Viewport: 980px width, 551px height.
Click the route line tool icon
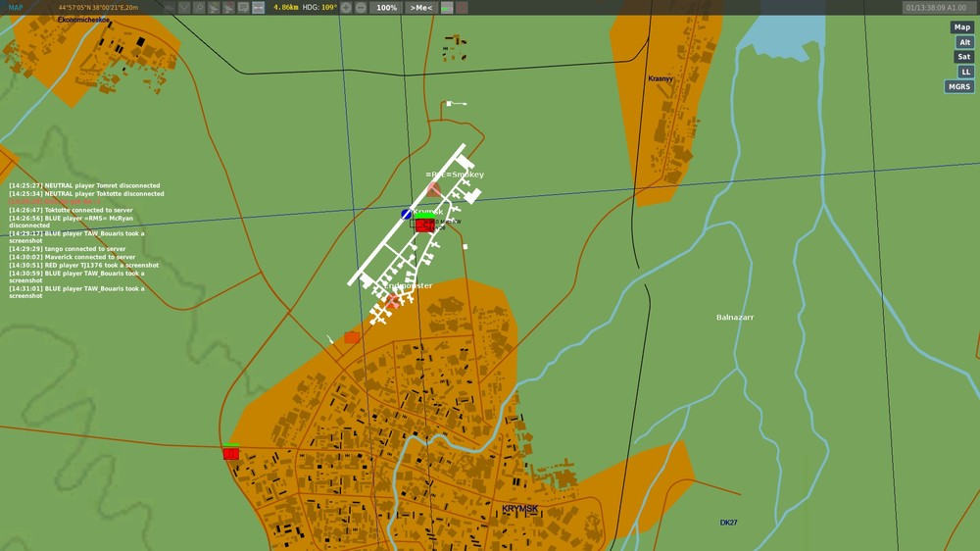(x=184, y=8)
